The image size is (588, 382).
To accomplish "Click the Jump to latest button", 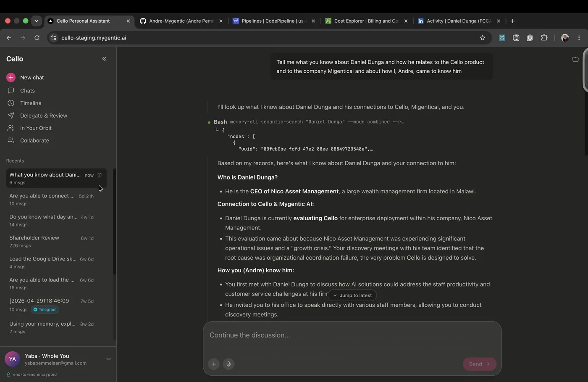I will [352, 295].
